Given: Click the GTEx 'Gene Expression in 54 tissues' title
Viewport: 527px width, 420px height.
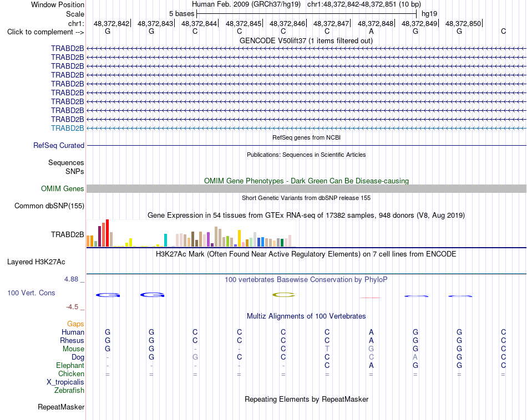Looking at the screenshot, I should coord(306,215).
